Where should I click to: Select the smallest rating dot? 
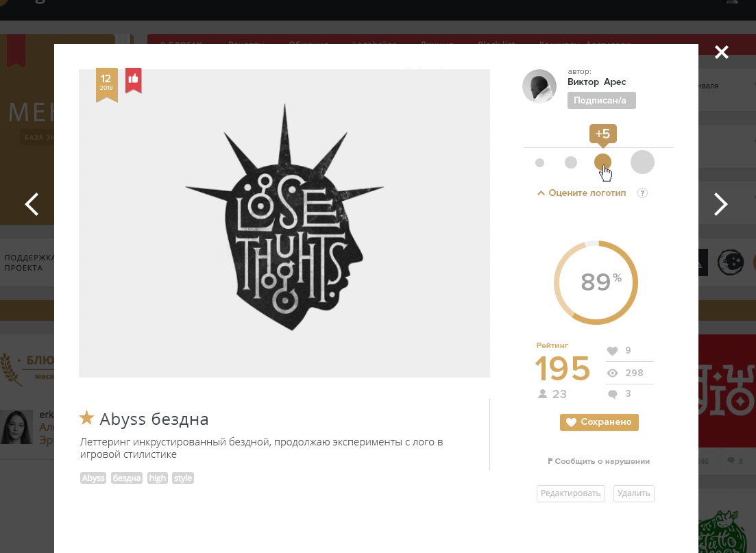(539, 162)
